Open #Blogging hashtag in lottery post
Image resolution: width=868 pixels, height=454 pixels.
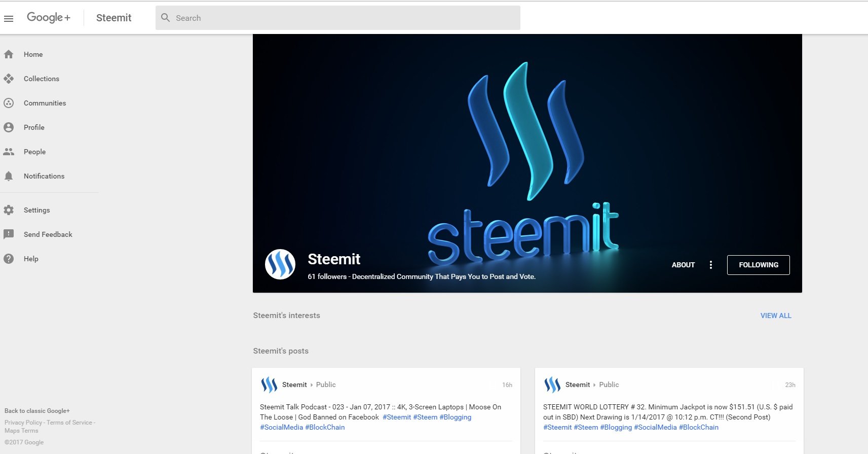[616, 427]
